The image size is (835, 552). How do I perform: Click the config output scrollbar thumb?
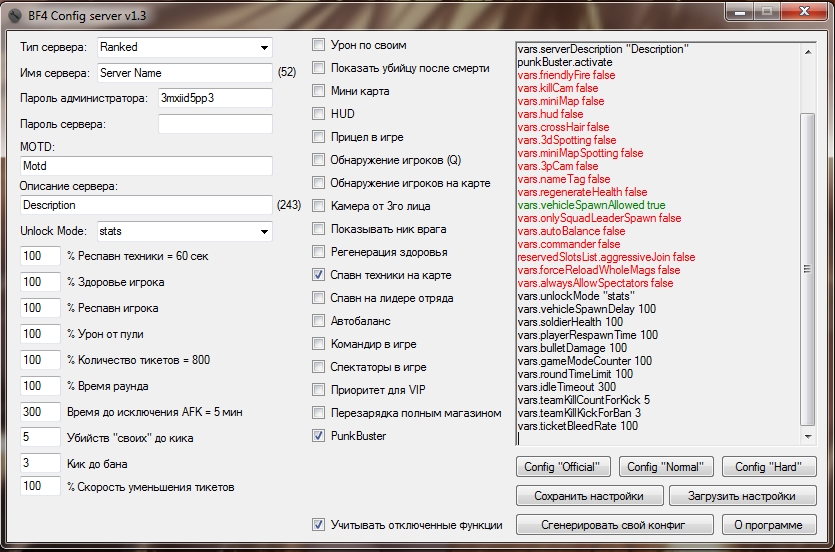point(808,269)
